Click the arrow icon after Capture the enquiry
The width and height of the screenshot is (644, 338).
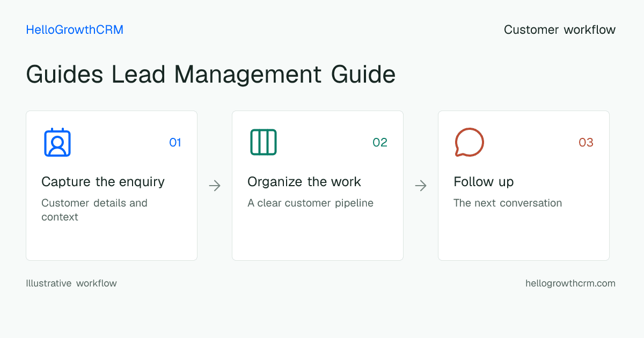(x=215, y=186)
